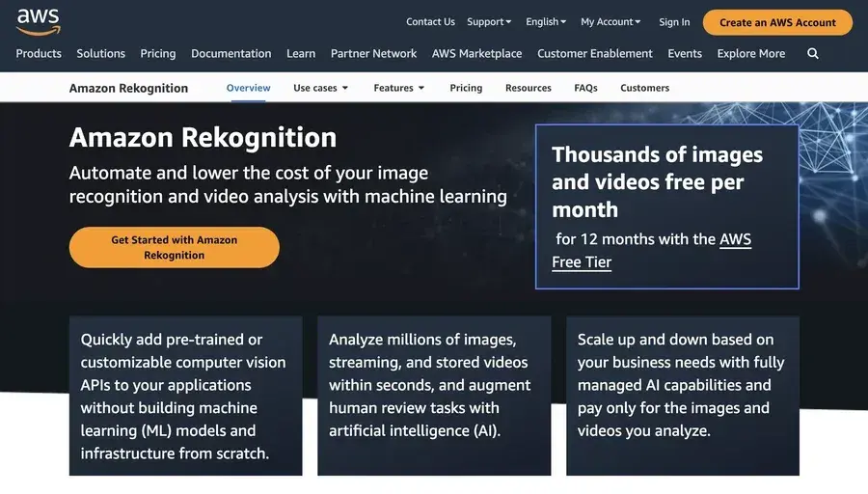The height and width of the screenshot is (494, 868).
Task: Open the Features dropdown
Action: click(399, 88)
